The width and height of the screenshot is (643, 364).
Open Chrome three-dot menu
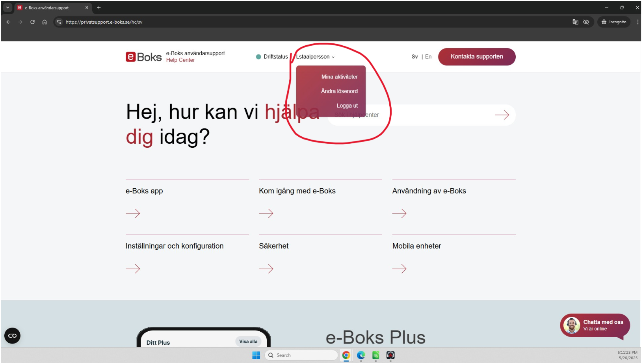click(637, 22)
